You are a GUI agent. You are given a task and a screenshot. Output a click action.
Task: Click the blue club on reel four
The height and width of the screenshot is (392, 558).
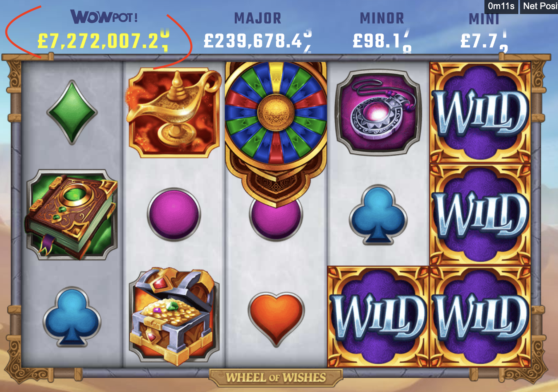click(x=378, y=215)
